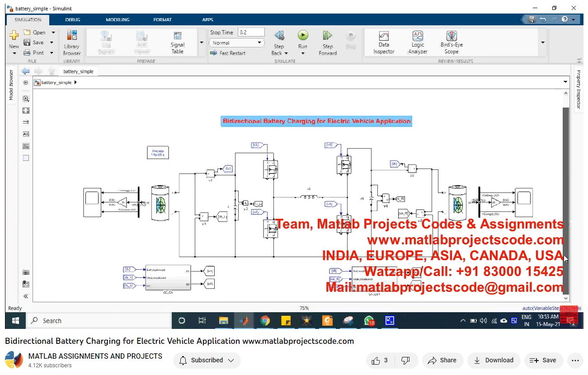
Task: Collapse the palette with the double chevron
Action: click(26, 296)
